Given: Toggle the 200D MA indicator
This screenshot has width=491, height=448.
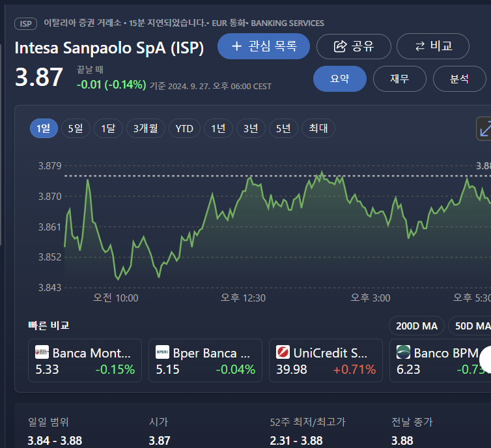Looking at the screenshot, I should (x=417, y=326).
